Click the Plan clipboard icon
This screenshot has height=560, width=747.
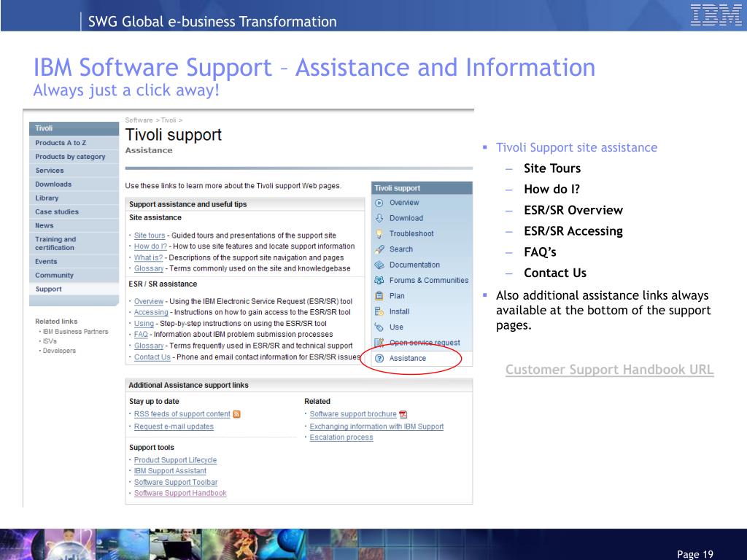coord(379,296)
